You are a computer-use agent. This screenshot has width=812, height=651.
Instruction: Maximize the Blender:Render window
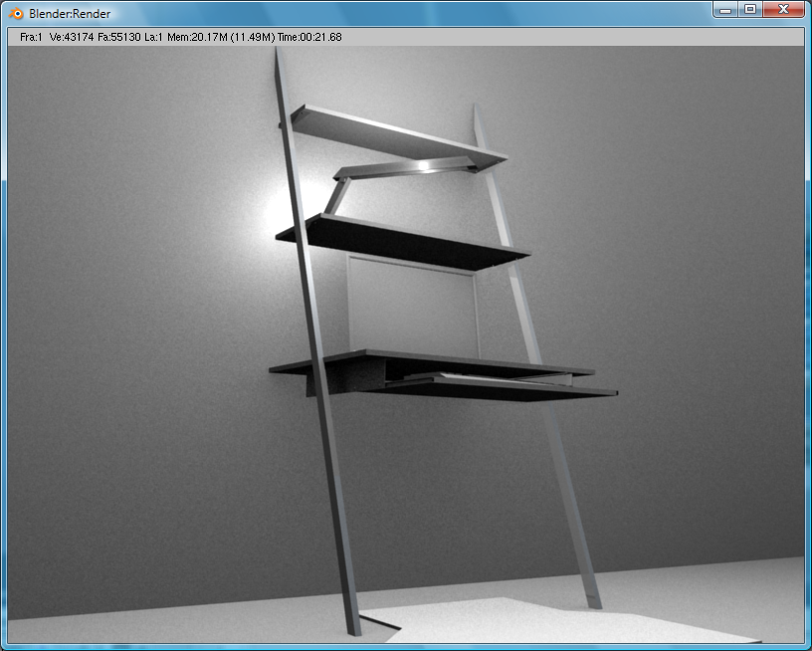pos(750,9)
